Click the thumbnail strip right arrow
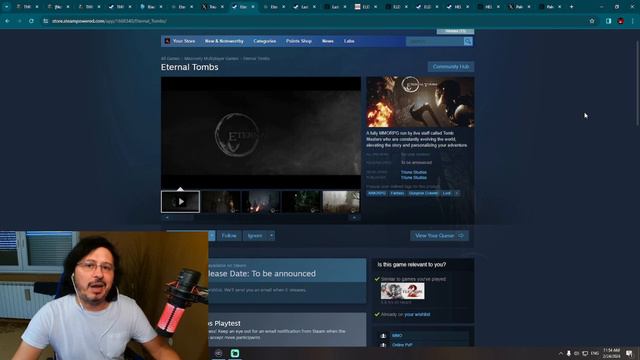Image resolution: width=640 pixels, height=360 pixels. [355, 218]
